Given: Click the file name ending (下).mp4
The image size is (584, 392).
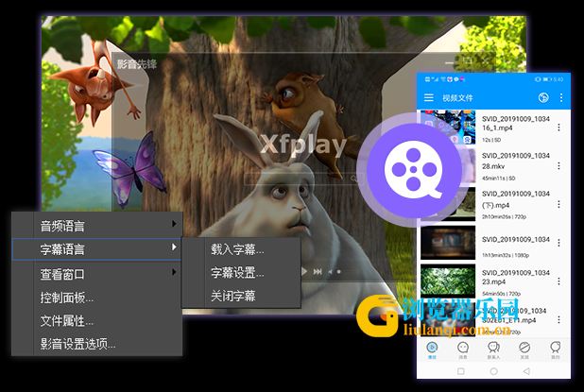Looking at the screenshot, I should tap(515, 199).
